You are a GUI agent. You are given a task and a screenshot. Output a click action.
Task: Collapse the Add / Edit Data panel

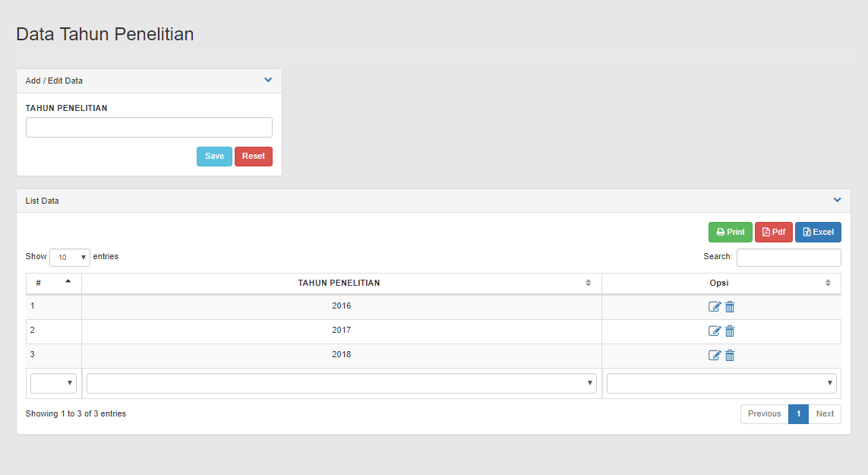pyautogui.click(x=267, y=80)
